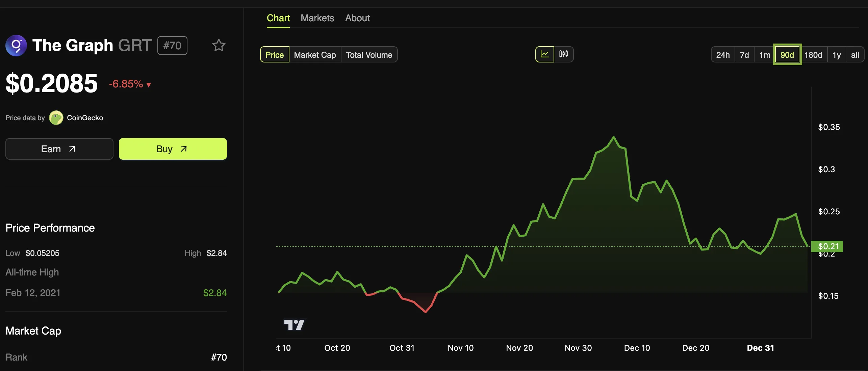Set chart range to 180d
This screenshot has width=868, height=371.
813,55
